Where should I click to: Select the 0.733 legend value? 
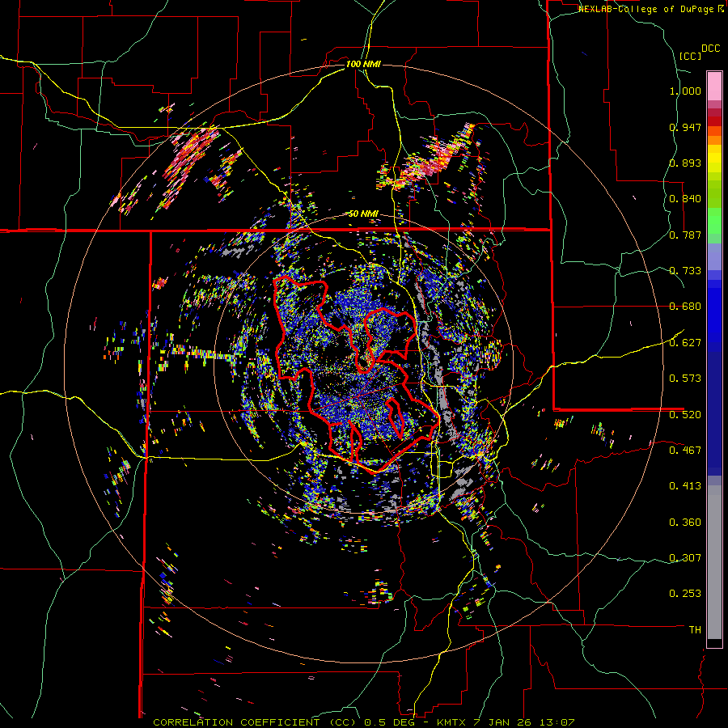coord(685,271)
